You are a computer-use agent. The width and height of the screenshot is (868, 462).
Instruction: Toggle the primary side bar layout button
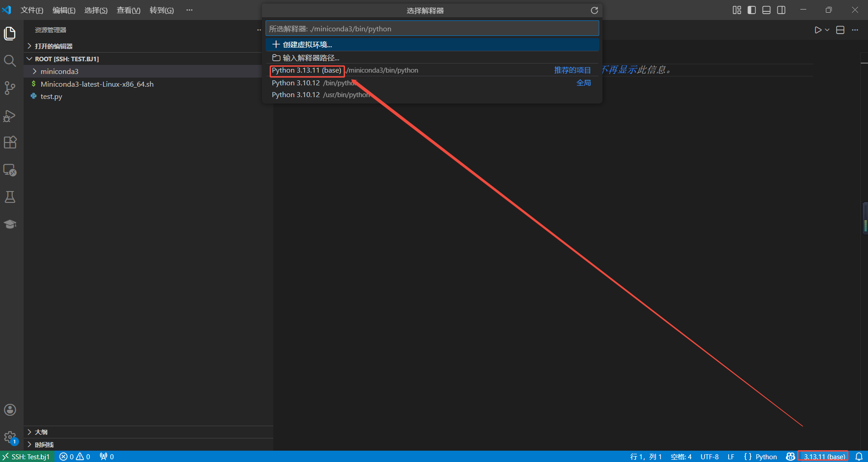click(x=752, y=10)
